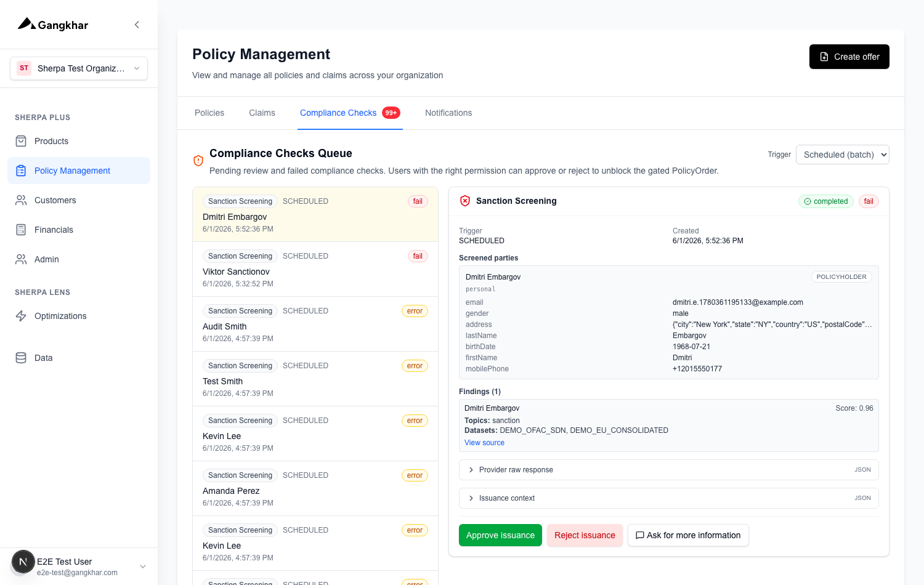The image size is (924, 585).
Task: Click the Policy Management clipboard icon
Action: (21, 171)
